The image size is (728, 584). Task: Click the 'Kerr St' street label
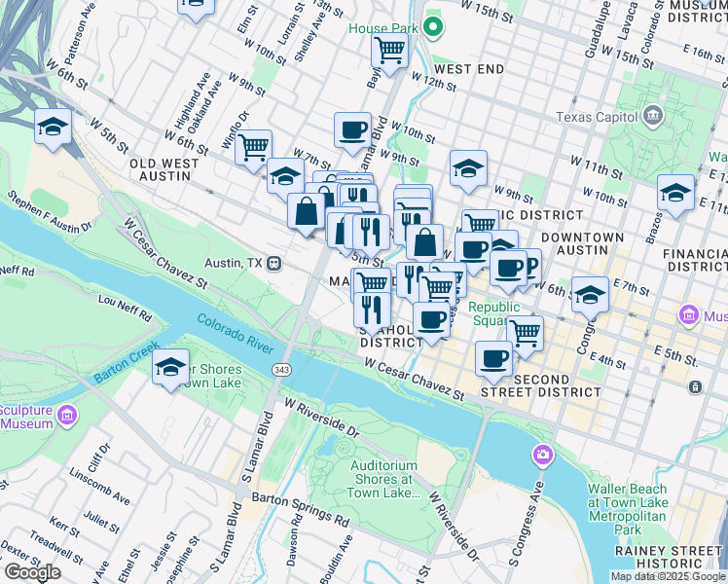pos(65,526)
